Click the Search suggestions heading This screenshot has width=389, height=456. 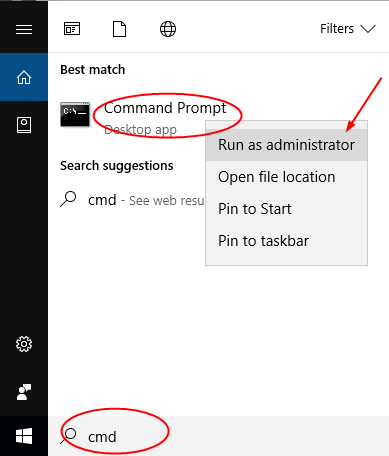click(117, 166)
